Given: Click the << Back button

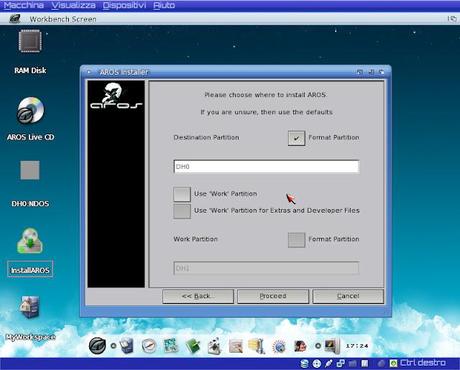Looking at the screenshot, I should click(x=198, y=296).
